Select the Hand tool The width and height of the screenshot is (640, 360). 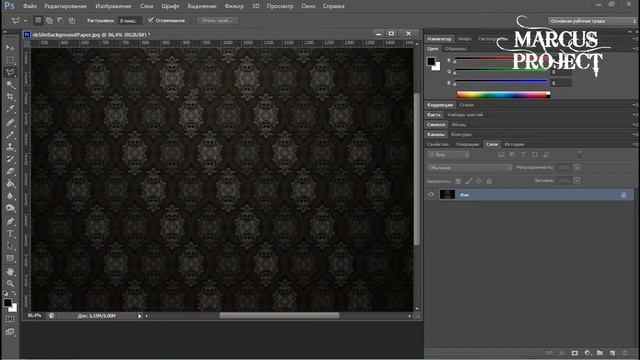click(x=10, y=271)
